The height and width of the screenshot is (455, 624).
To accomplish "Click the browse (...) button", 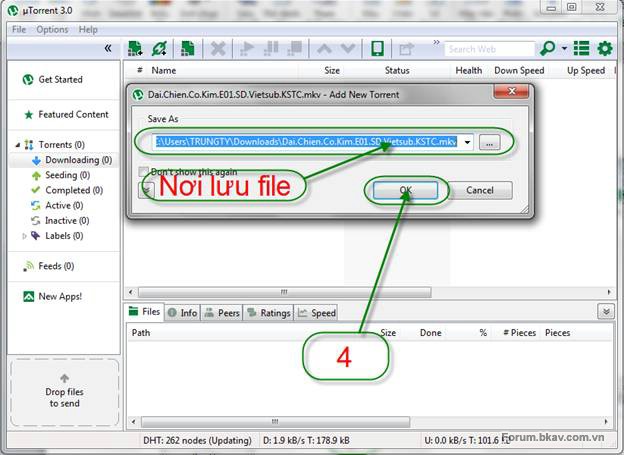I will (488, 143).
